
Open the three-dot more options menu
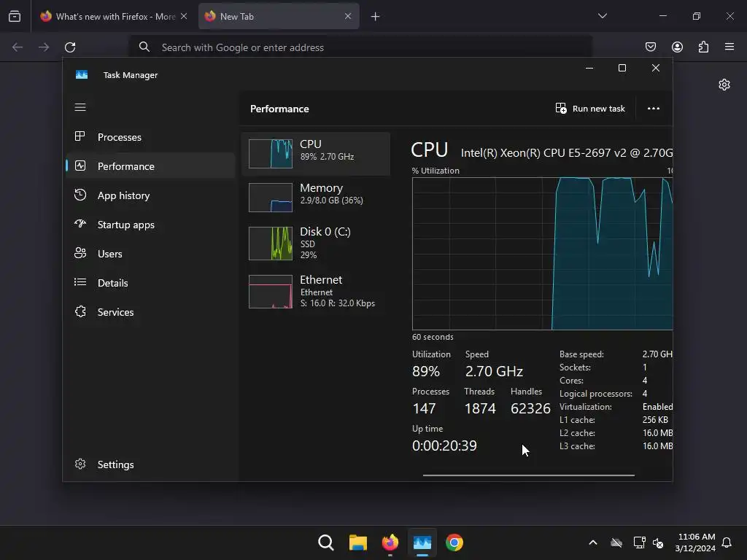point(653,109)
